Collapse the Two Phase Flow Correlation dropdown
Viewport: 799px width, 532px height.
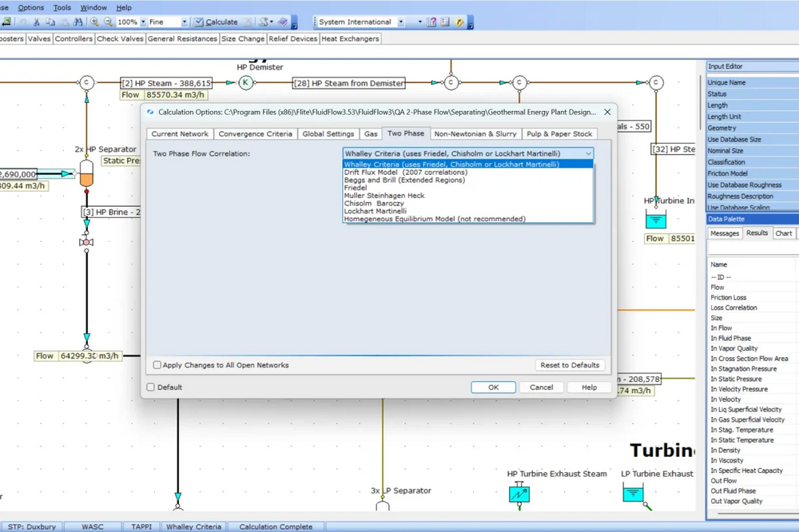[x=588, y=153]
